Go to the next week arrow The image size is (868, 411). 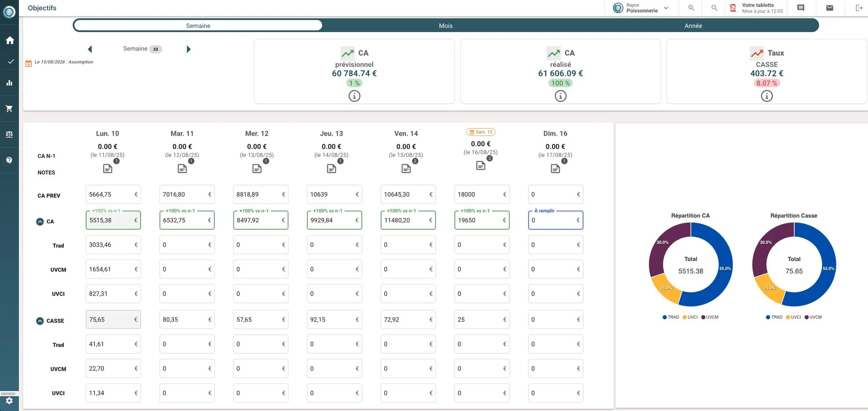[189, 49]
